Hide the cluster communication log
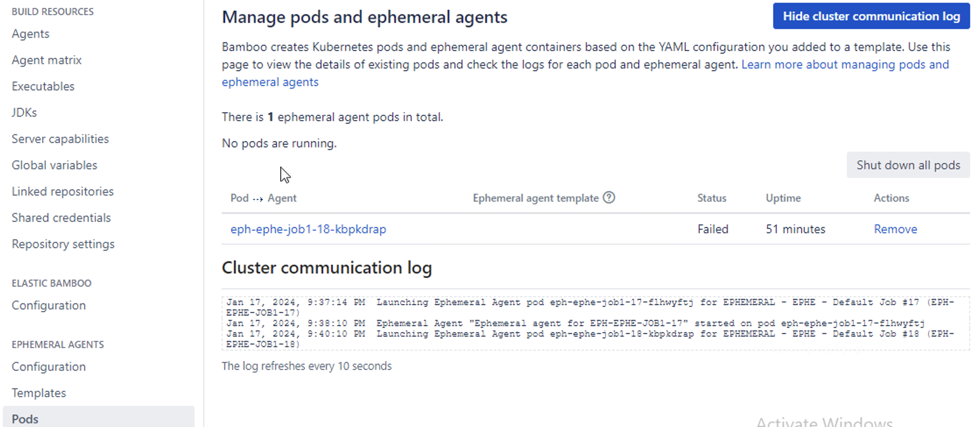This screenshot has width=980, height=427. pyautogui.click(x=871, y=16)
